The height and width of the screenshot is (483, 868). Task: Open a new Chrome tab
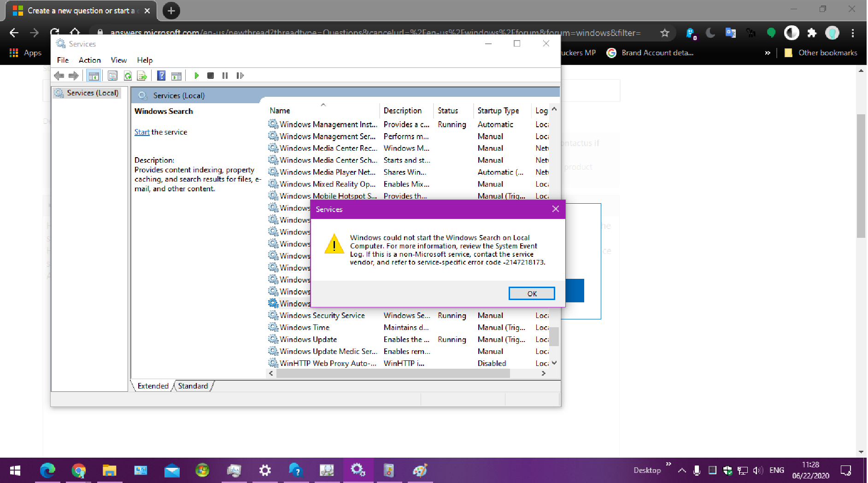171,11
